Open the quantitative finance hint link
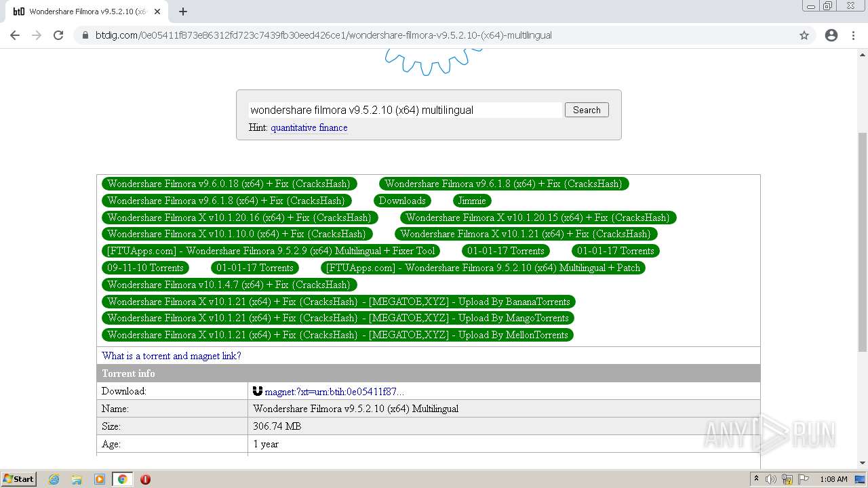This screenshot has height=488, width=868. click(x=309, y=127)
